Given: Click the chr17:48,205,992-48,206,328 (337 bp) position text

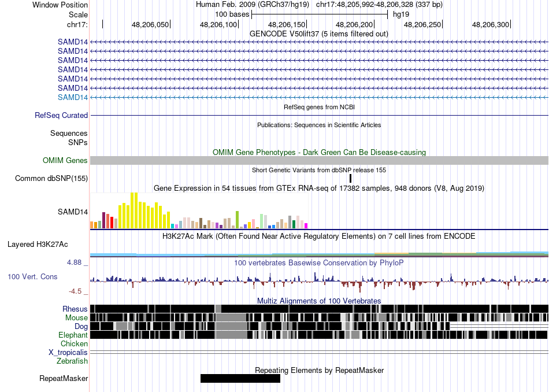Looking at the screenshot, I should pyautogui.click(x=379, y=5).
